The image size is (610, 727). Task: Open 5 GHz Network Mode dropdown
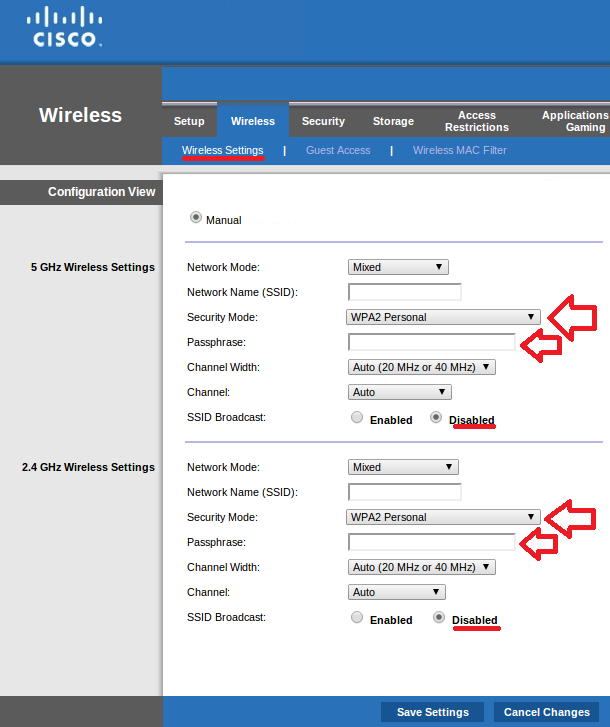(398, 267)
